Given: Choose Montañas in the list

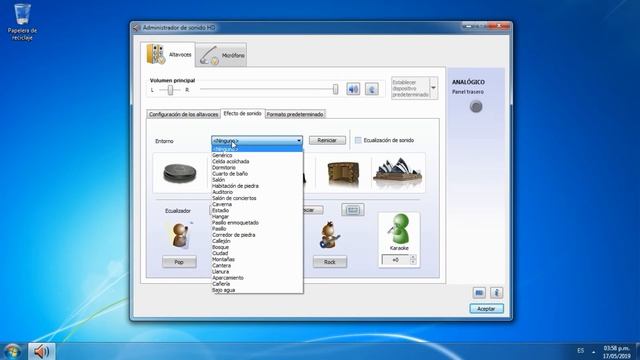Looking at the screenshot, I should pyautogui.click(x=257, y=259).
